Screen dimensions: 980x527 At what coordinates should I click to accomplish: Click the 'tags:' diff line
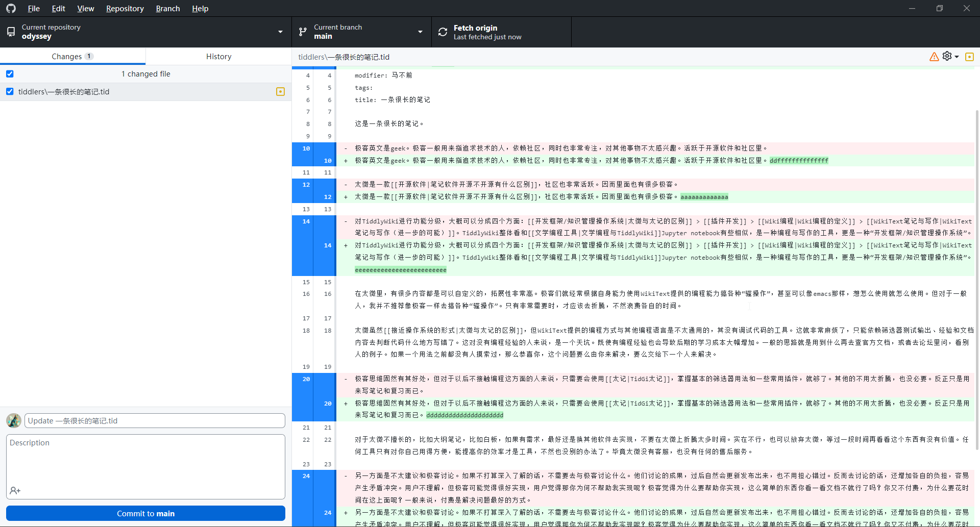point(364,88)
